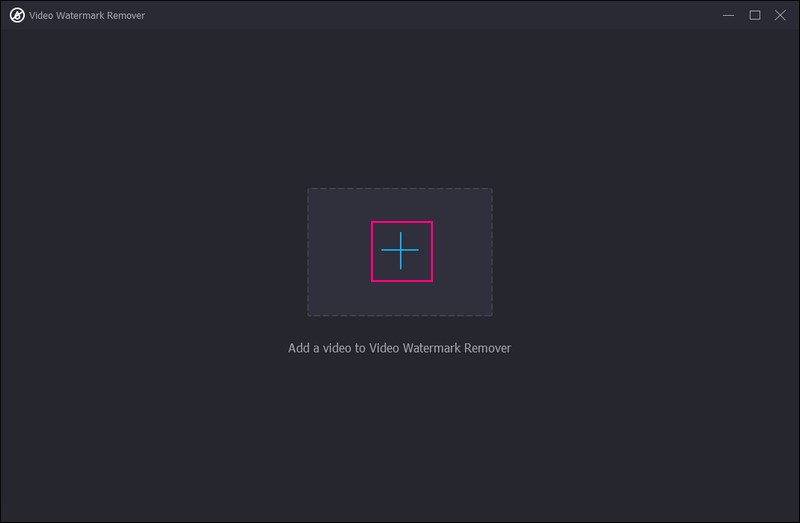Click the 'Add a video to Video Watermark Remover' text

click(x=399, y=348)
